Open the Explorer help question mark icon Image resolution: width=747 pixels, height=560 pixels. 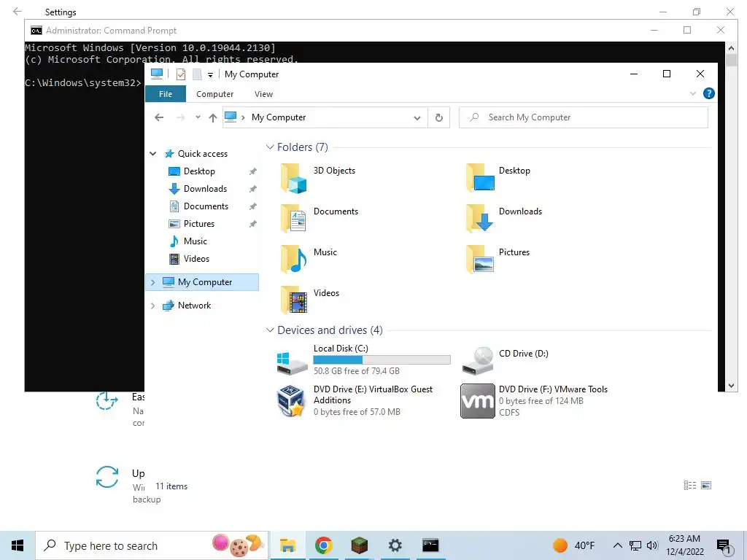click(708, 94)
